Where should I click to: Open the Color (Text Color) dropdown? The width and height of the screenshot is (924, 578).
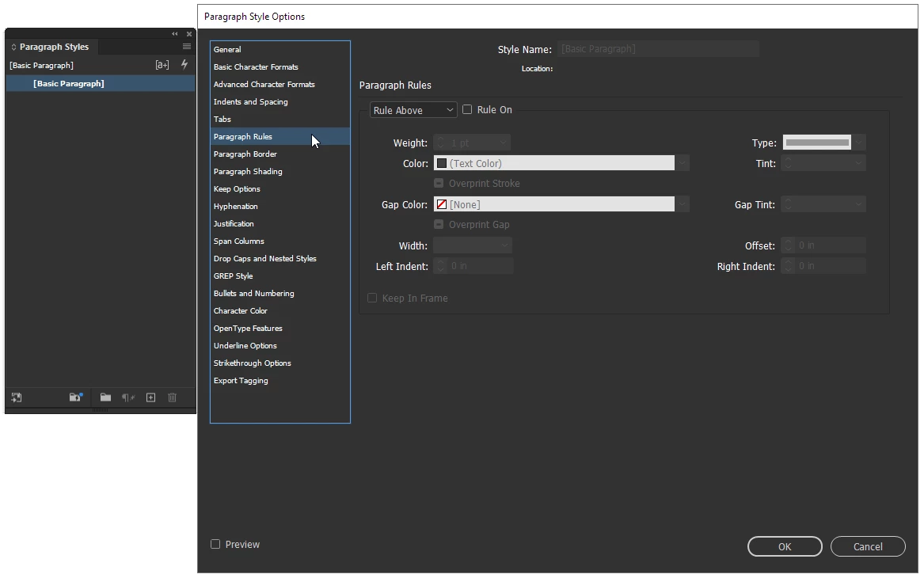(x=683, y=163)
